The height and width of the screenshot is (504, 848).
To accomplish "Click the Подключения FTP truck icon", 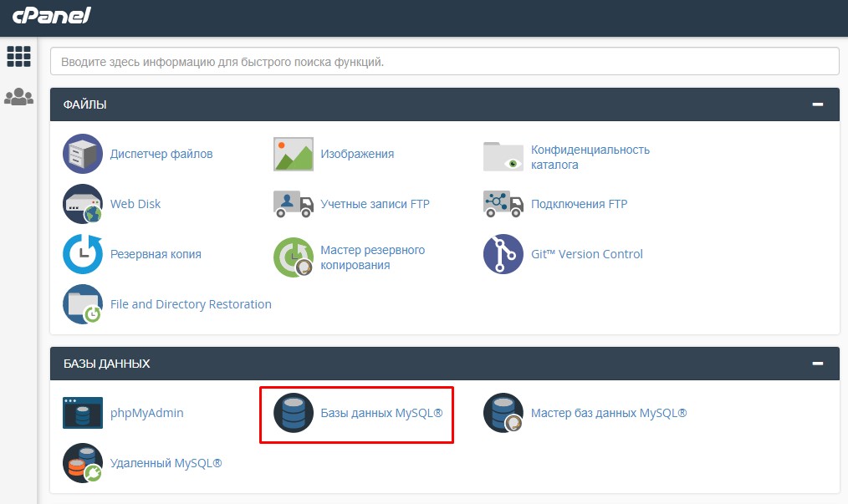I will coord(503,204).
